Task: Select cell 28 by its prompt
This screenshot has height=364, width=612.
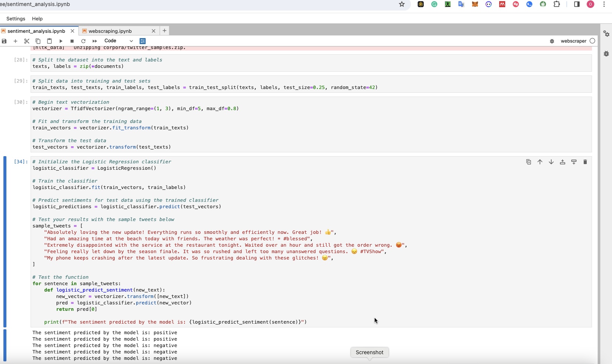Action: (21, 60)
